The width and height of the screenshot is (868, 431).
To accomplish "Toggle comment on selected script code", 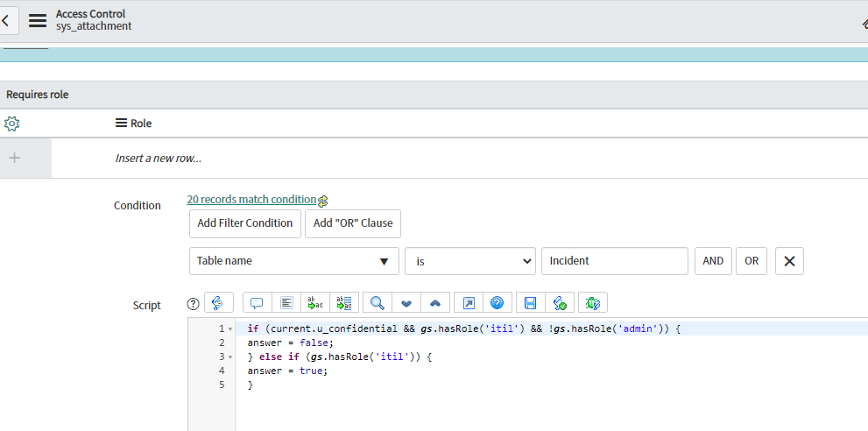I will pyautogui.click(x=257, y=302).
